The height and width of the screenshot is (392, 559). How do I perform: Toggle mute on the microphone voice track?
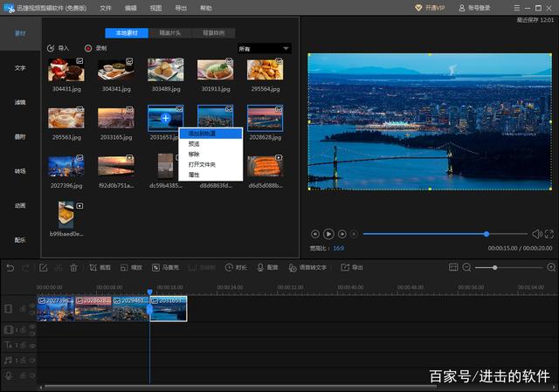coord(32,375)
